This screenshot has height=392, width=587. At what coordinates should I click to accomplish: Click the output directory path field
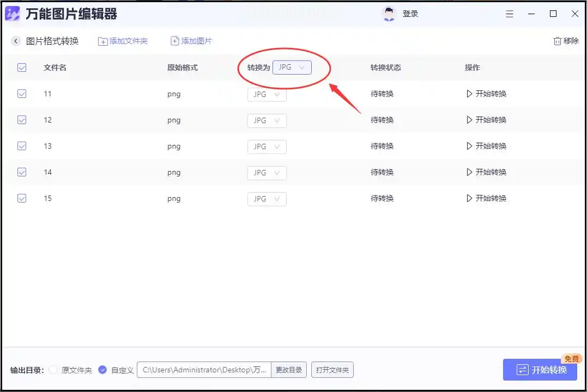point(204,370)
